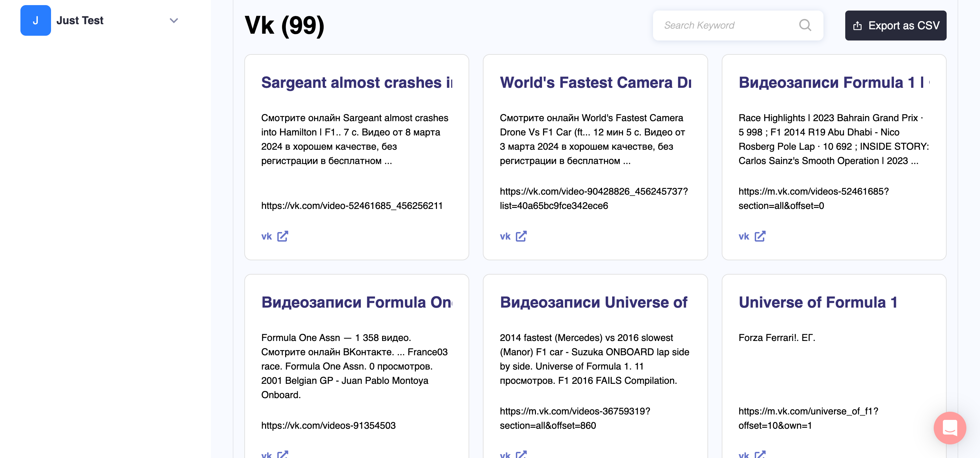The width and height of the screenshot is (980, 458).
Task: Click the blue J workspace avatar
Action: (x=35, y=20)
